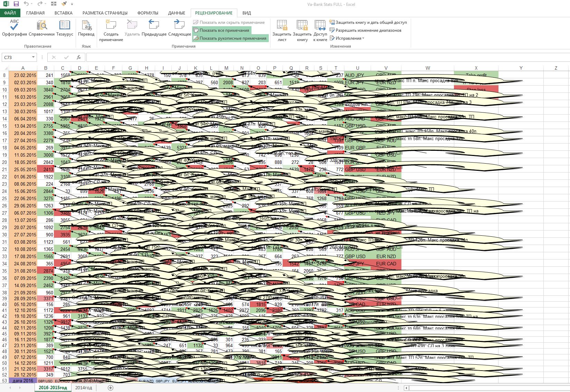
Task: Expand the Исправления dropdown
Action: coord(347,38)
